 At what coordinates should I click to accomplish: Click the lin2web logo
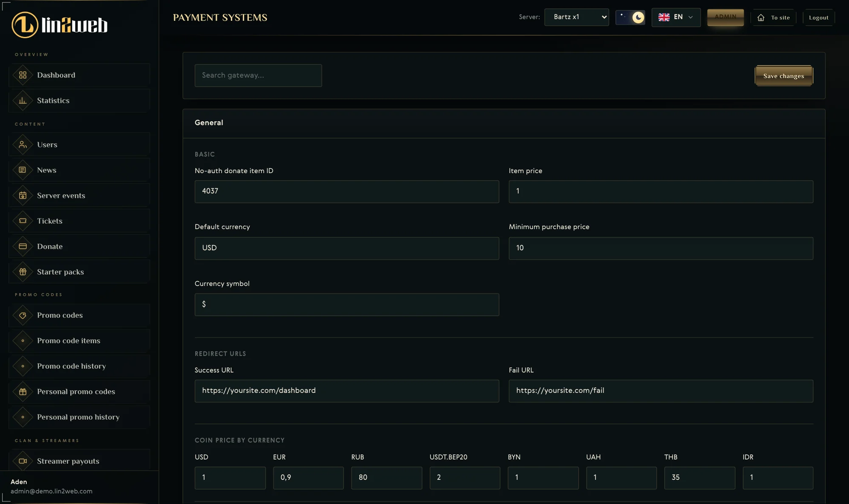click(x=59, y=25)
